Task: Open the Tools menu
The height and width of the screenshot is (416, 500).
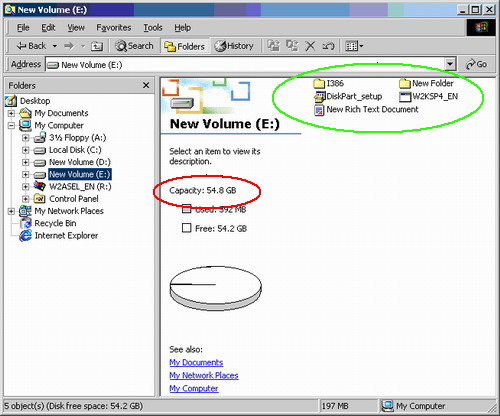Action: 153,28
